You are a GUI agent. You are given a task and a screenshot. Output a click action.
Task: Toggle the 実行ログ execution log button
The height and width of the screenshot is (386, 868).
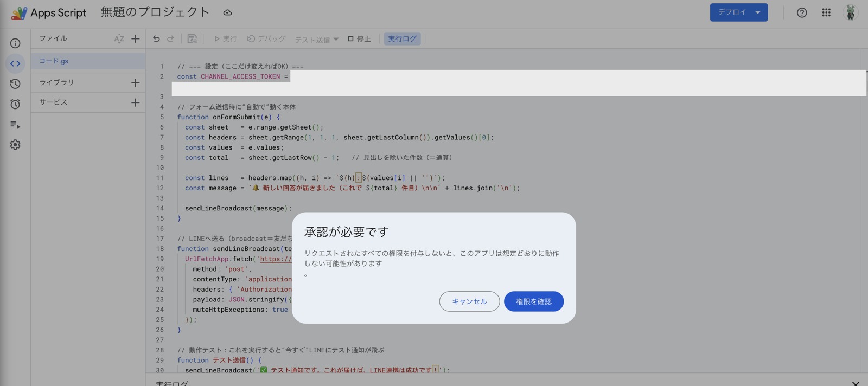(402, 38)
